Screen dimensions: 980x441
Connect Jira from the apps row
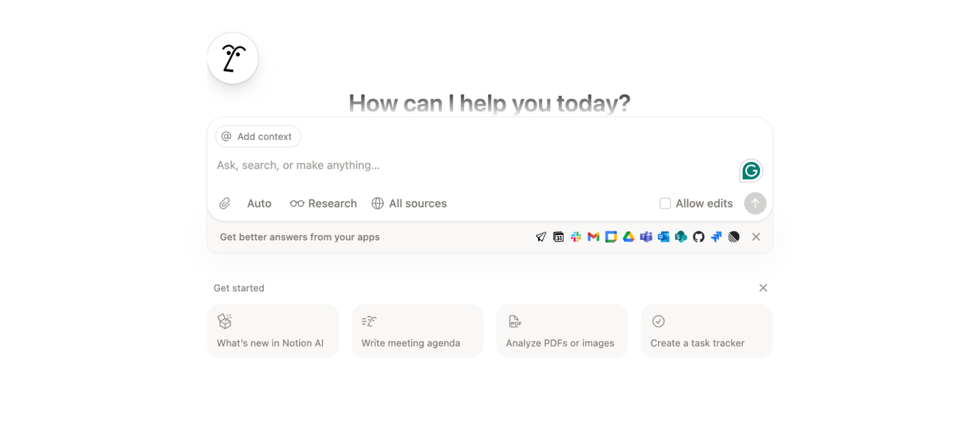click(716, 237)
